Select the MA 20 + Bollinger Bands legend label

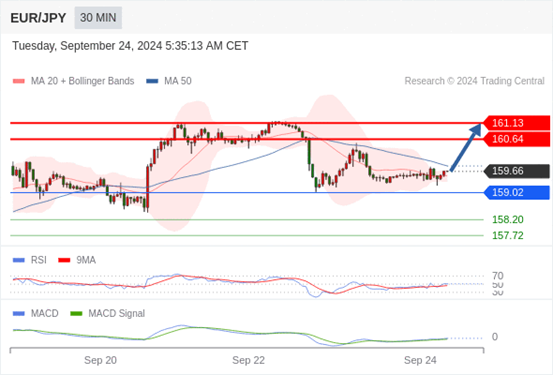point(83,81)
